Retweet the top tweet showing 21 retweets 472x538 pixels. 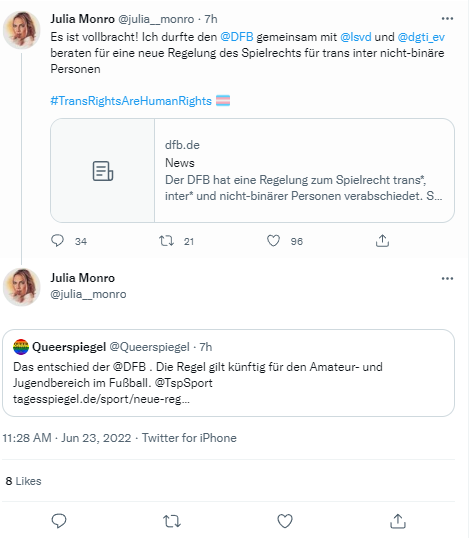tap(167, 241)
